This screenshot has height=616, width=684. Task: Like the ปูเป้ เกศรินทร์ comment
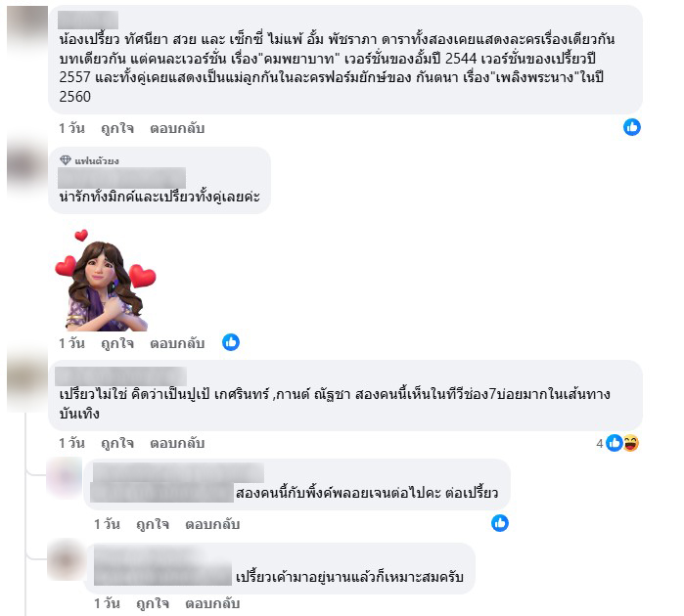tap(117, 443)
